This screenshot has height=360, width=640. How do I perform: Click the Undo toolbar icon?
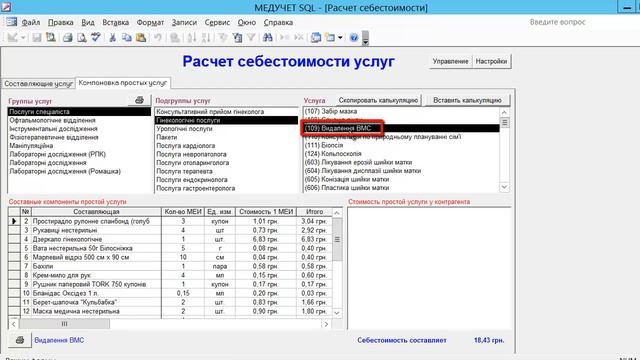click(x=158, y=38)
